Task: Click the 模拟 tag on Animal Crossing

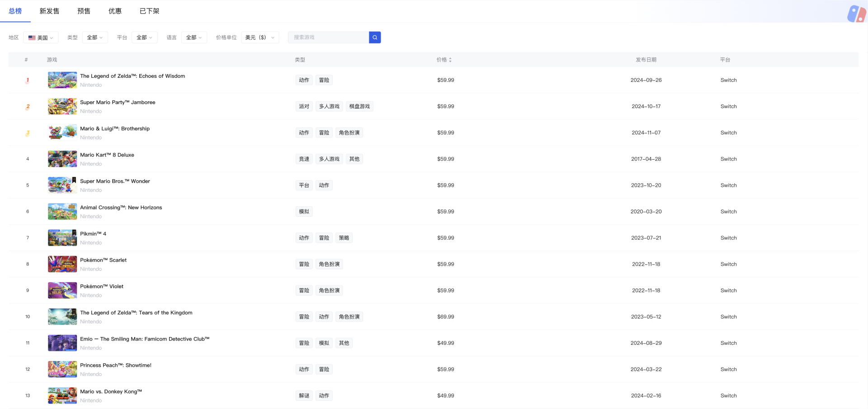Action: pos(304,211)
